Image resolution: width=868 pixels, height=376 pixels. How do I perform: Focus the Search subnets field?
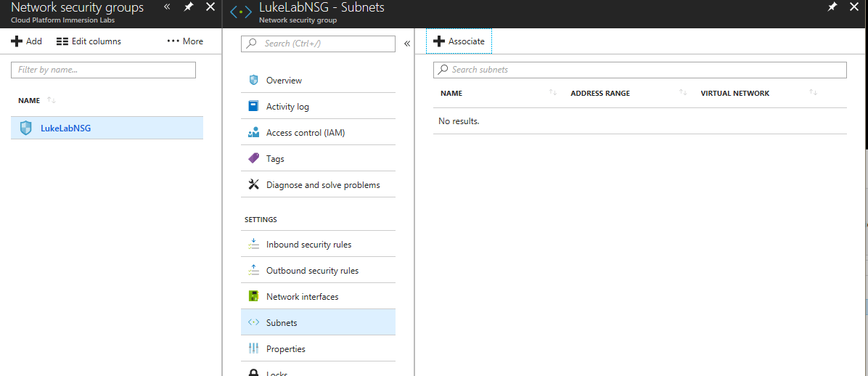click(x=640, y=70)
